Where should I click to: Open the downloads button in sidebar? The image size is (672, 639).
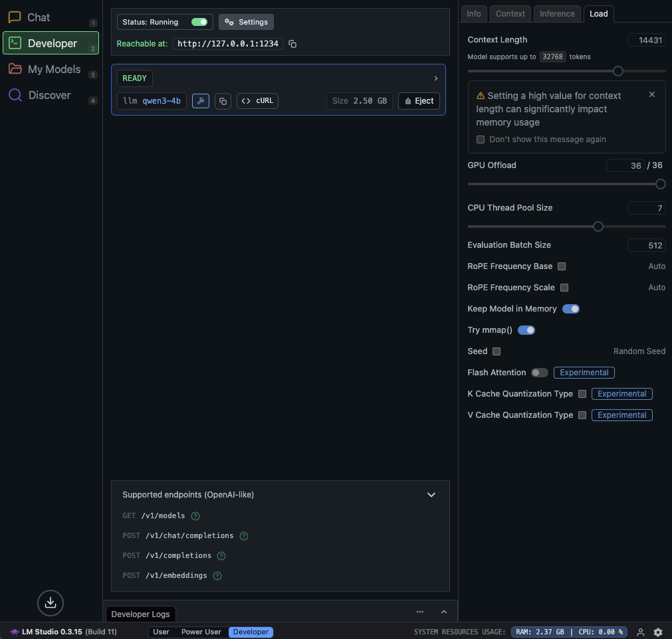[50, 602]
